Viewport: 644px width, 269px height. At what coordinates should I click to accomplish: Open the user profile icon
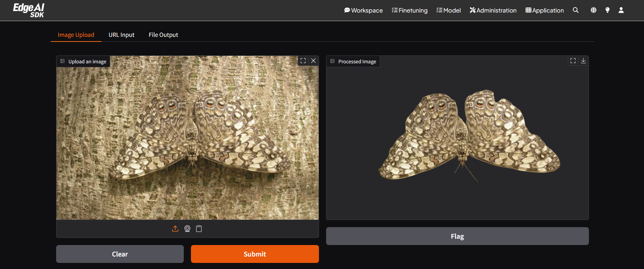[621, 10]
